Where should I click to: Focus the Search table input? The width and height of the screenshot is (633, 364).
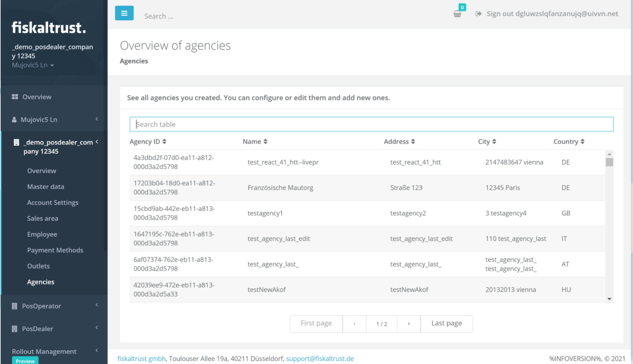tap(372, 124)
